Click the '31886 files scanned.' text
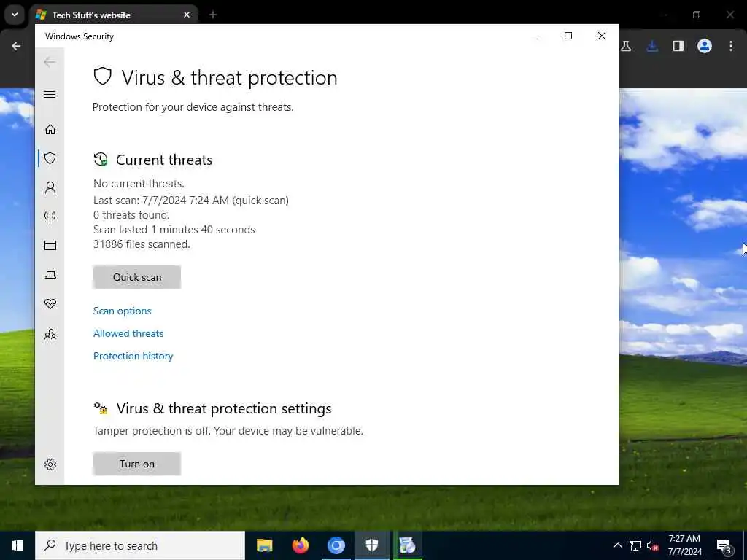 click(142, 244)
